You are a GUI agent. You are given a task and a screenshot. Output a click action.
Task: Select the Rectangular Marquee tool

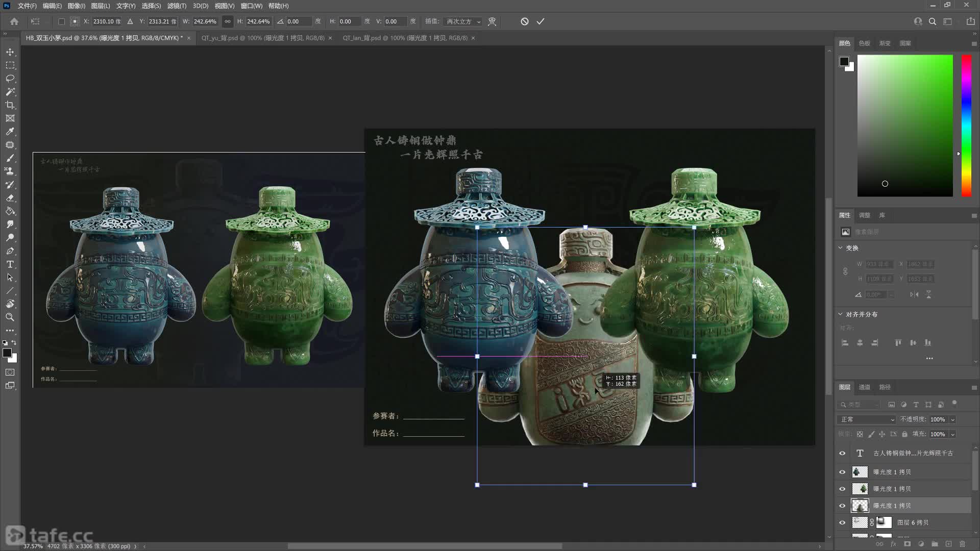[10, 65]
